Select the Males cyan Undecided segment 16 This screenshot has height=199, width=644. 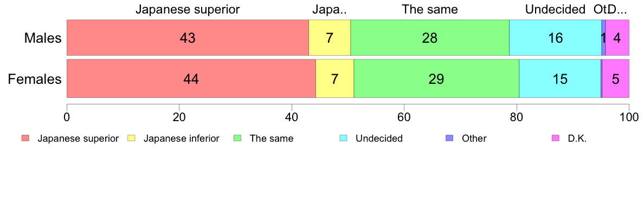tap(555, 37)
